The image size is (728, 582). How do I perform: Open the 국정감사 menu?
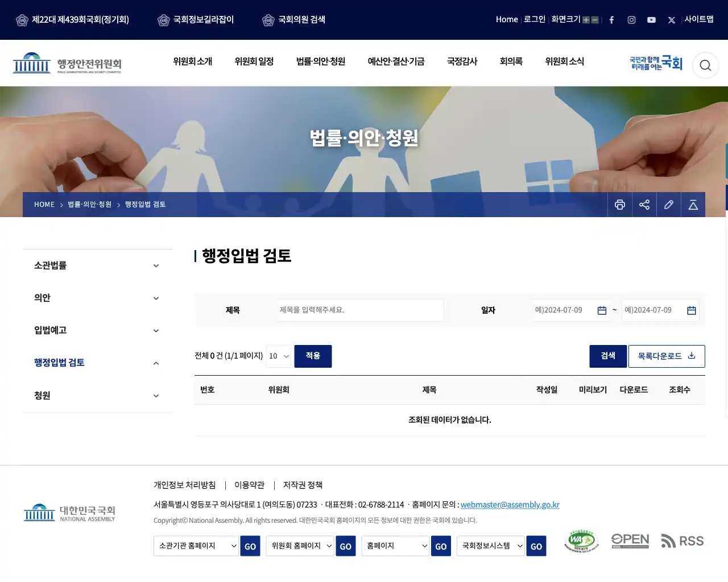point(462,61)
